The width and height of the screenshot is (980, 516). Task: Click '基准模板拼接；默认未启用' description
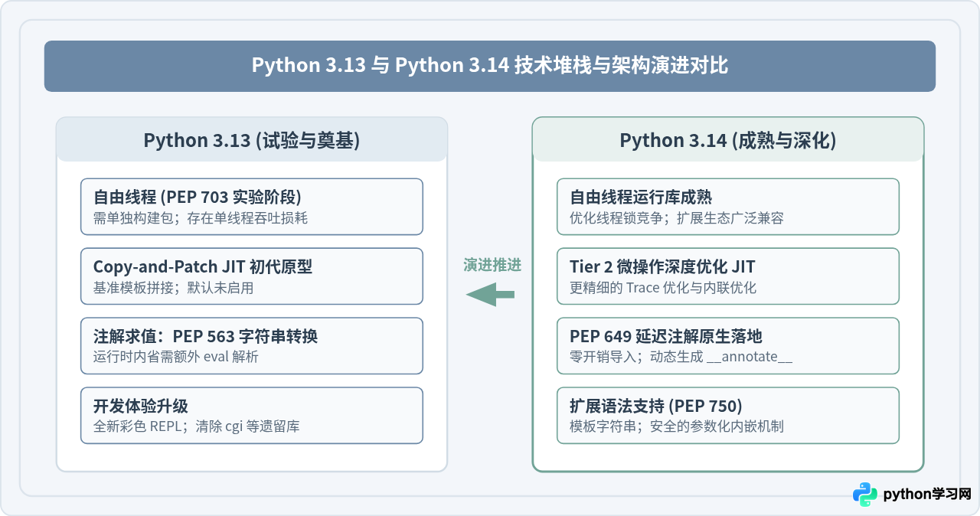(173, 288)
